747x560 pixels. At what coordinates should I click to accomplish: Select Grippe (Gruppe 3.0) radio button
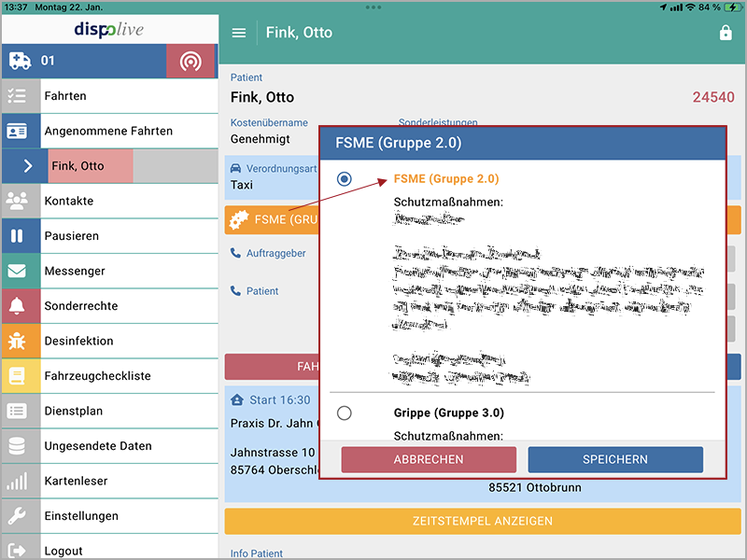(345, 413)
